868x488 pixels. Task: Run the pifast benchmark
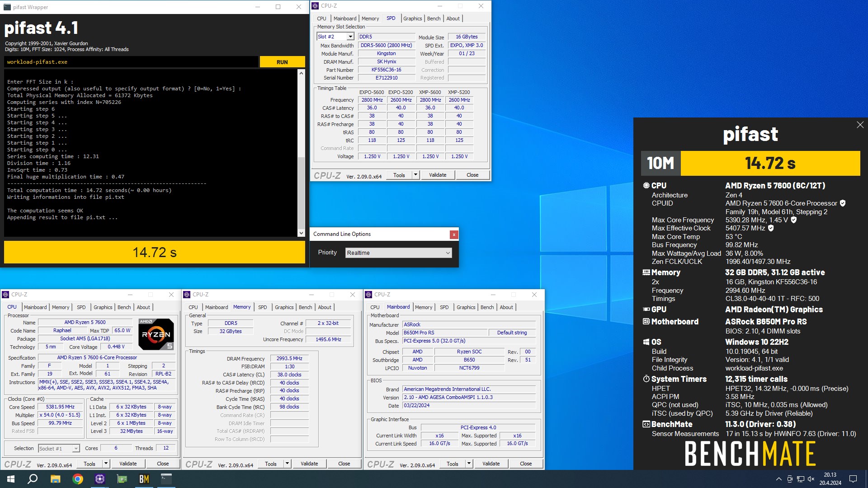(x=282, y=62)
